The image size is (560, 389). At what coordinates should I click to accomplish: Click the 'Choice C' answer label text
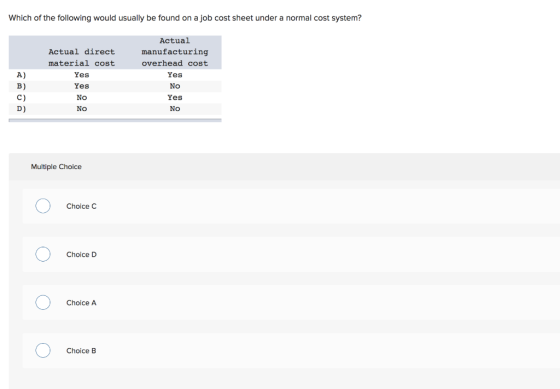pyautogui.click(x=81, y=206)
